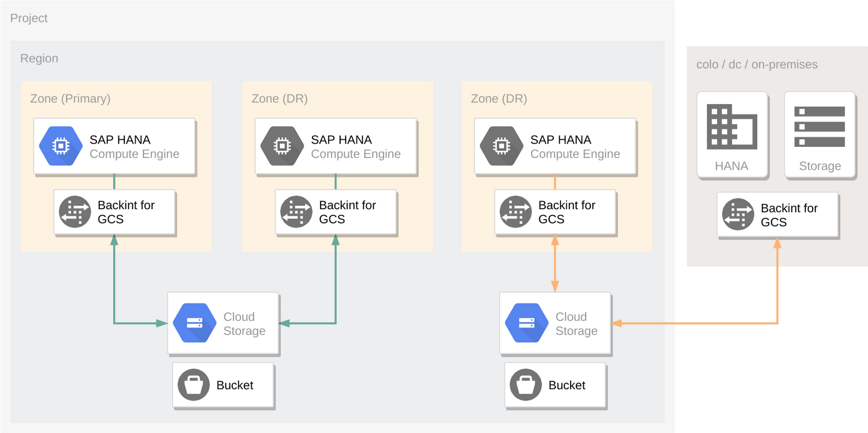Click the colo / dc / on-premises heading
The image size is (868, 433).
coord(757,64)
